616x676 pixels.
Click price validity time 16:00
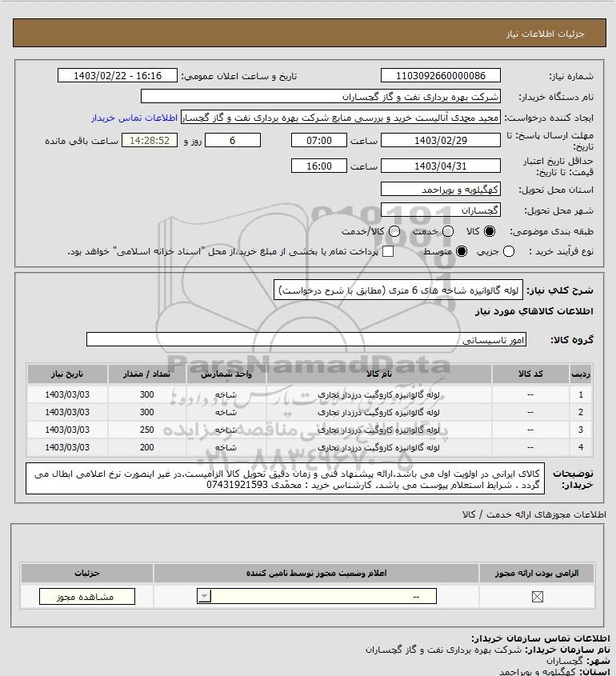319,166
